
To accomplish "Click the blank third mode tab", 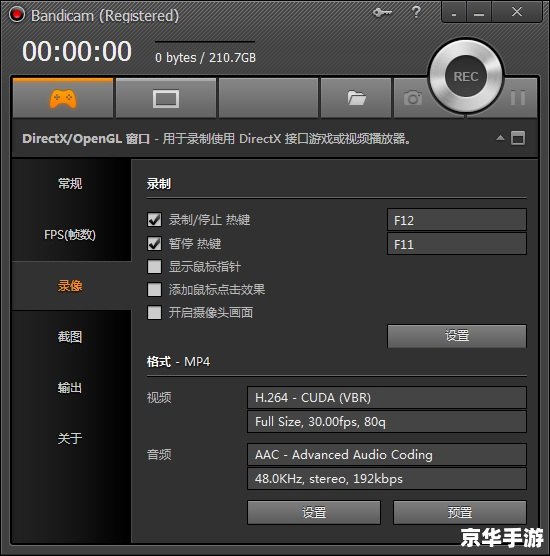I will click(x=268, y=98).
